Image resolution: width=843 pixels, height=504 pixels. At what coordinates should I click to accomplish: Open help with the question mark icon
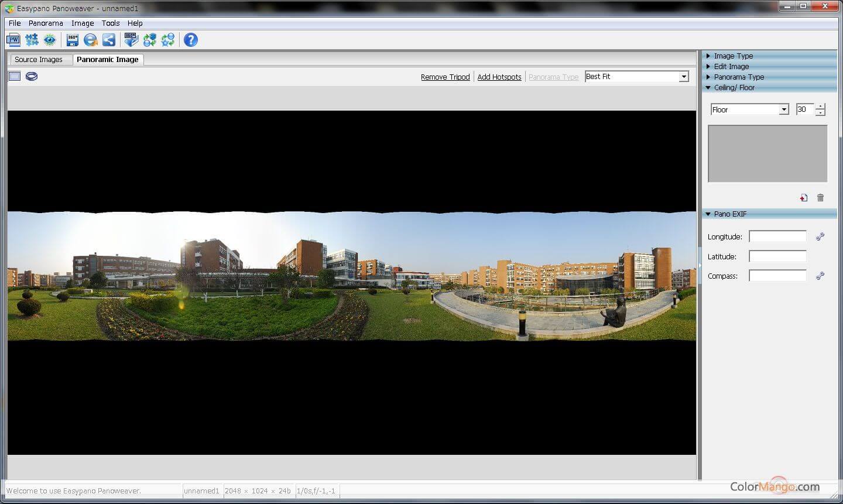point(190,40)
